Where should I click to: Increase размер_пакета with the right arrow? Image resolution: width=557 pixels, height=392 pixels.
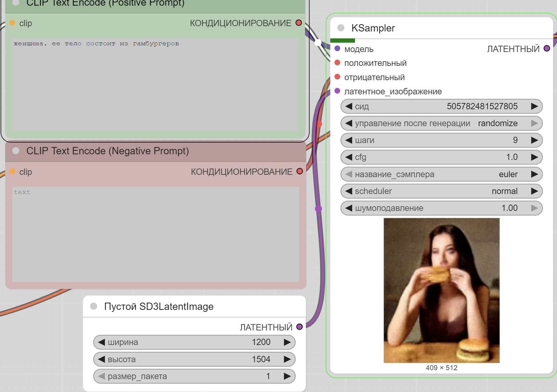tap(287, 376)
